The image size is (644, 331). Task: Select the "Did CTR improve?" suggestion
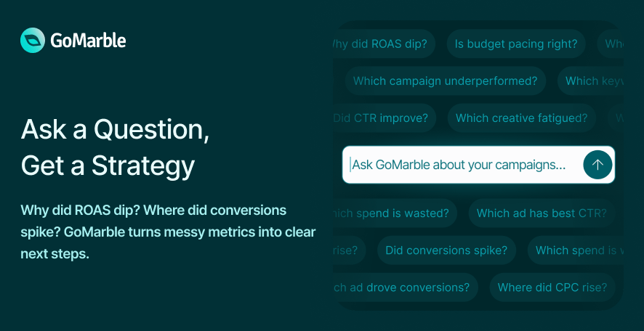385,118
